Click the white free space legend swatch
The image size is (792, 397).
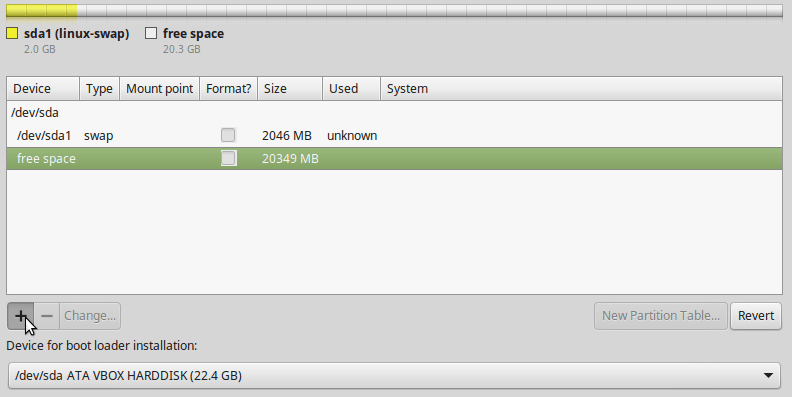(x=151, y=34)
